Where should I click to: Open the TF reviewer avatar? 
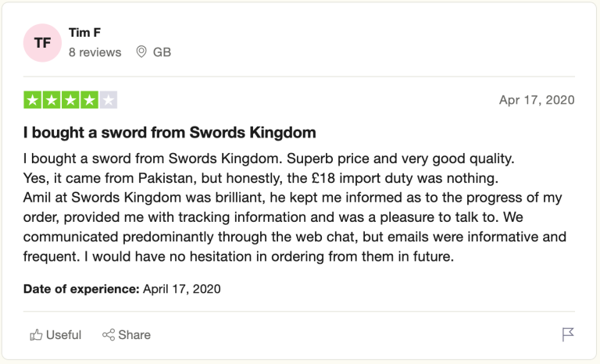coord(42,43)
